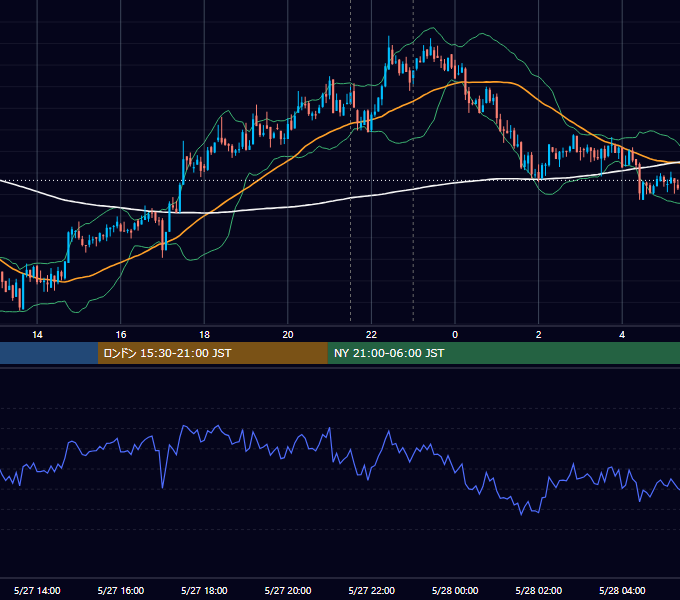
Task: Click the 5/27 18:00 label on indicator axis
Action: (x=204, y=590)
